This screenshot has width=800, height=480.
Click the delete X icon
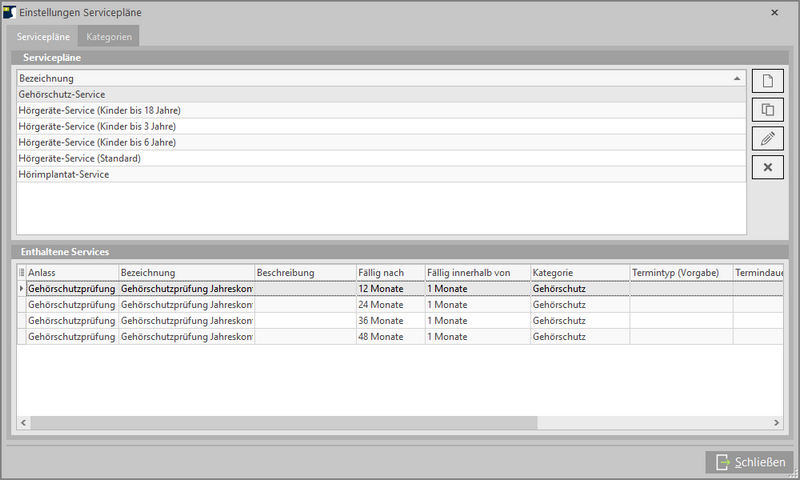click(767, 167)
